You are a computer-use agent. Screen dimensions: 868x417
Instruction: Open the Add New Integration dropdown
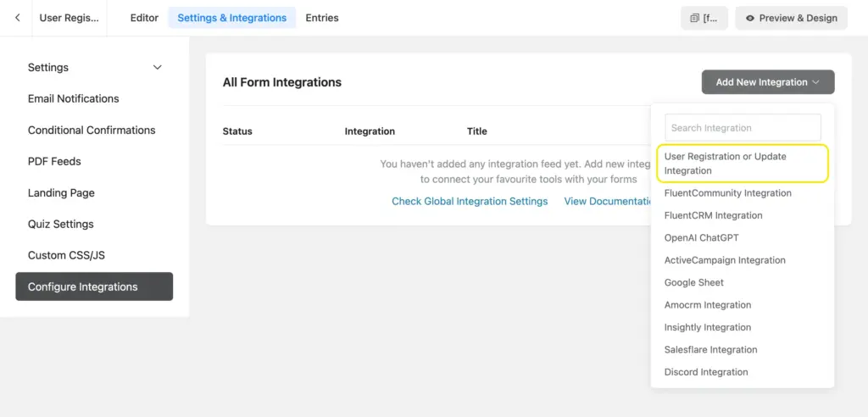768,82
